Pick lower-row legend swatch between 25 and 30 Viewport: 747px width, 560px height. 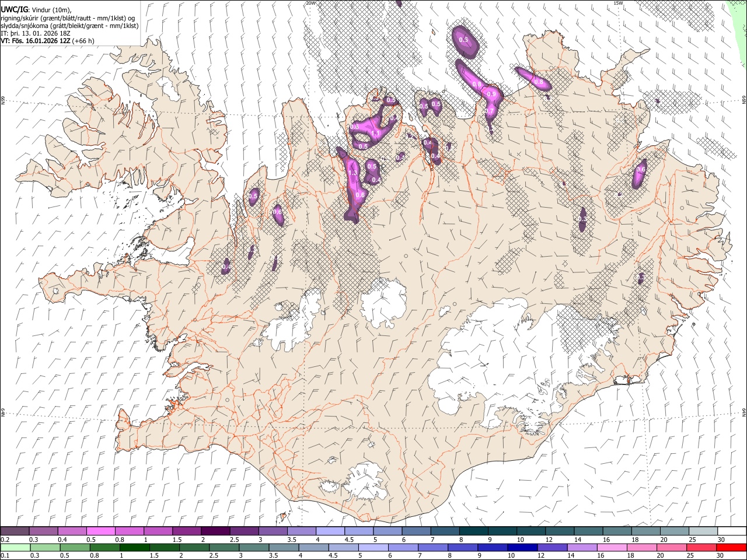pos(701,548)
